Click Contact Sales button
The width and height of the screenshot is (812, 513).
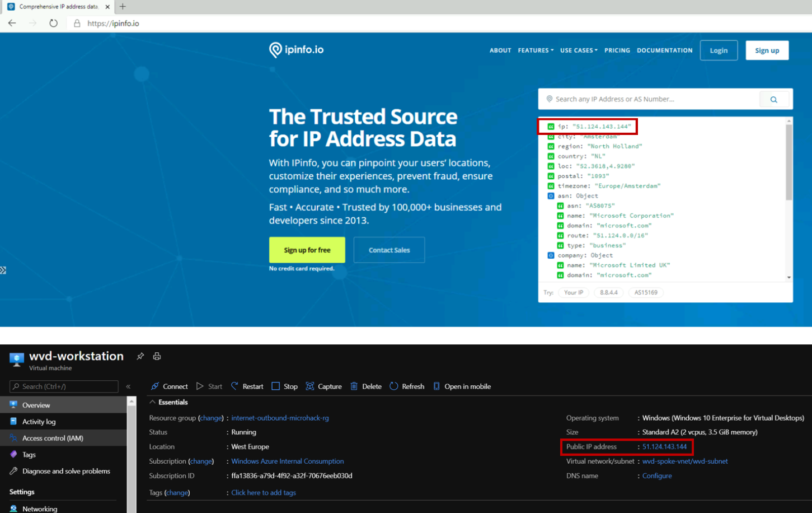point(389,250)
